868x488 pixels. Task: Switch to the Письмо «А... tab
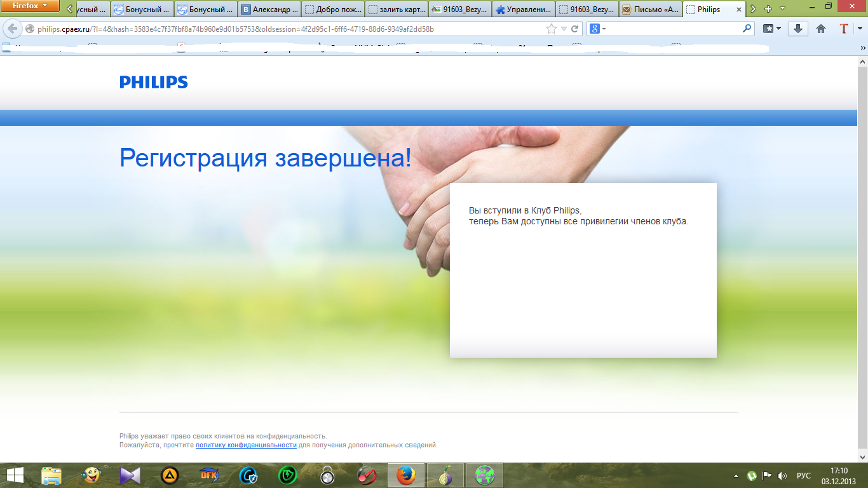[651, 10]
